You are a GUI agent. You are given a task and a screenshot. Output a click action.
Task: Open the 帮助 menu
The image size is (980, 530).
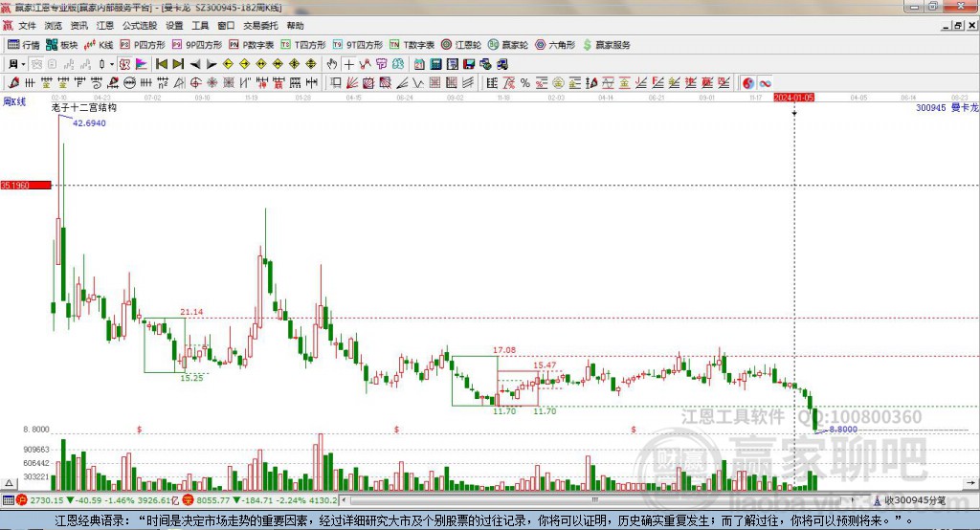(295, 26)
